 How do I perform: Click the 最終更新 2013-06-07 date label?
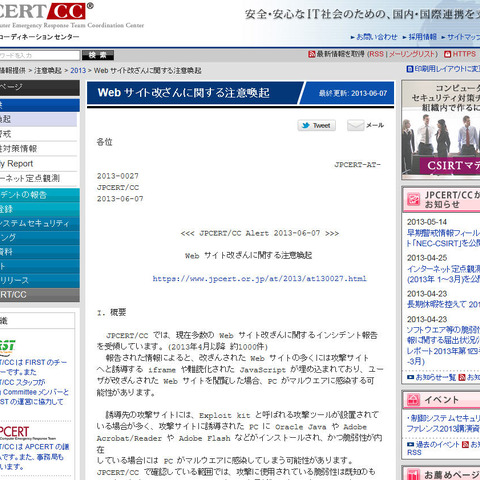[353, 93]
